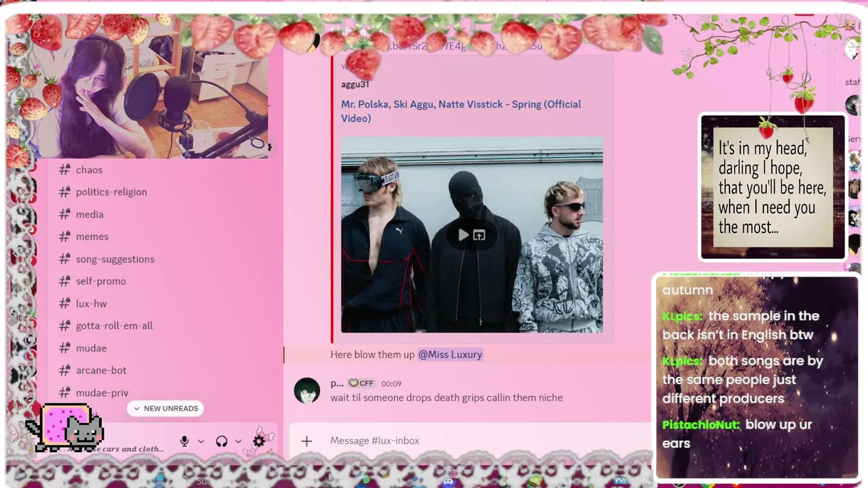Play the embedded Spring music video
868x488 pixels.
[x=463, y=235]
